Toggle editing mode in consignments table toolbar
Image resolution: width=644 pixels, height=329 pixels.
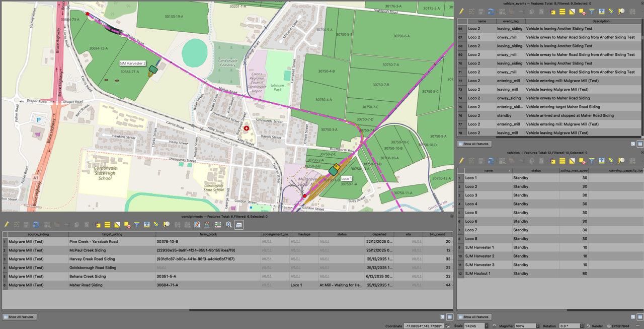pyautogui.click(x=7, y=225)
